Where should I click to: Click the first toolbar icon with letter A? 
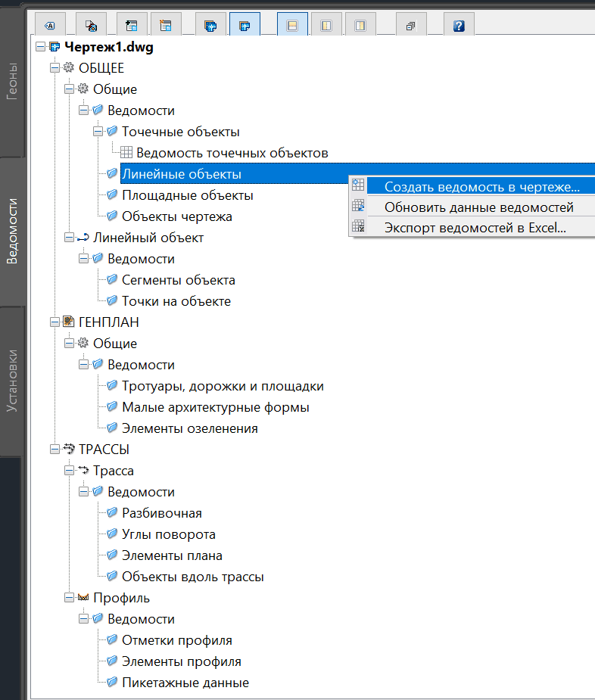coord(50,25)
